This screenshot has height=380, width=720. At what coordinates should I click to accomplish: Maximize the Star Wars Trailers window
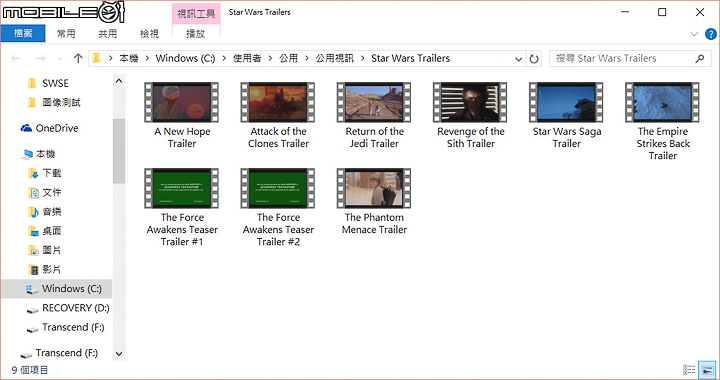point(662,12)
